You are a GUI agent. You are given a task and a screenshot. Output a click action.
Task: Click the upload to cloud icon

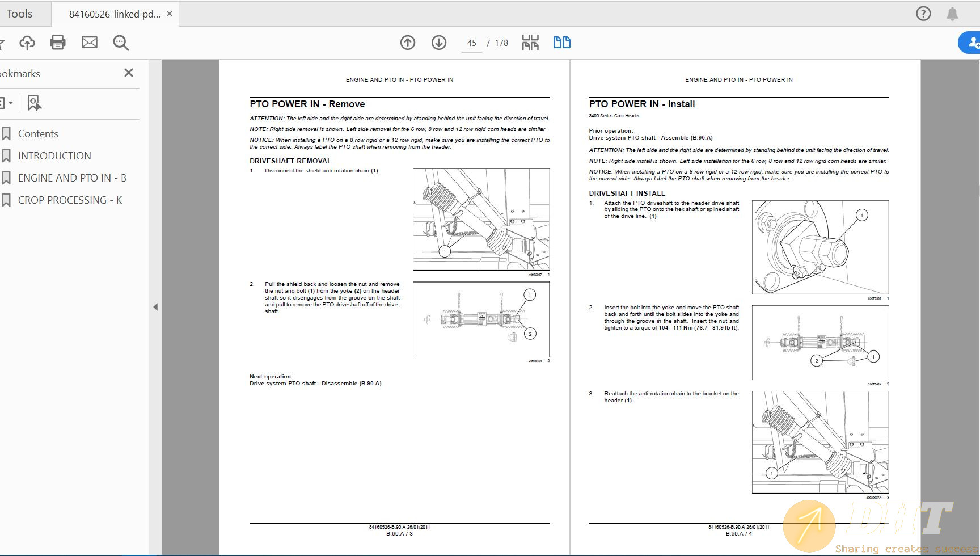(27, 43)
